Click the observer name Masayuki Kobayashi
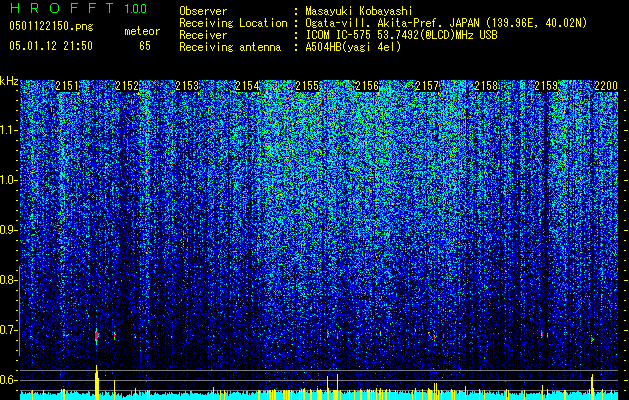629x400 pixels. (x=359, y=11)
